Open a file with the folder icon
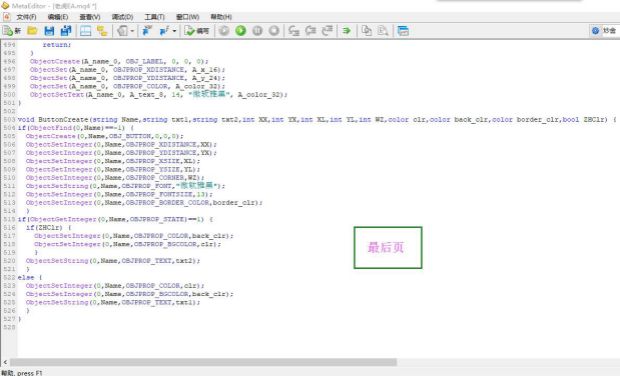The height and width of the screenshot is (376, 620). (32, 31)
